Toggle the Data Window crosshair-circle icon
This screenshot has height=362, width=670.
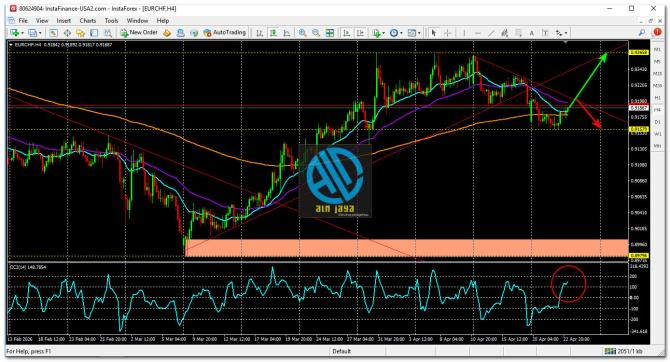[x=67, y=33]
